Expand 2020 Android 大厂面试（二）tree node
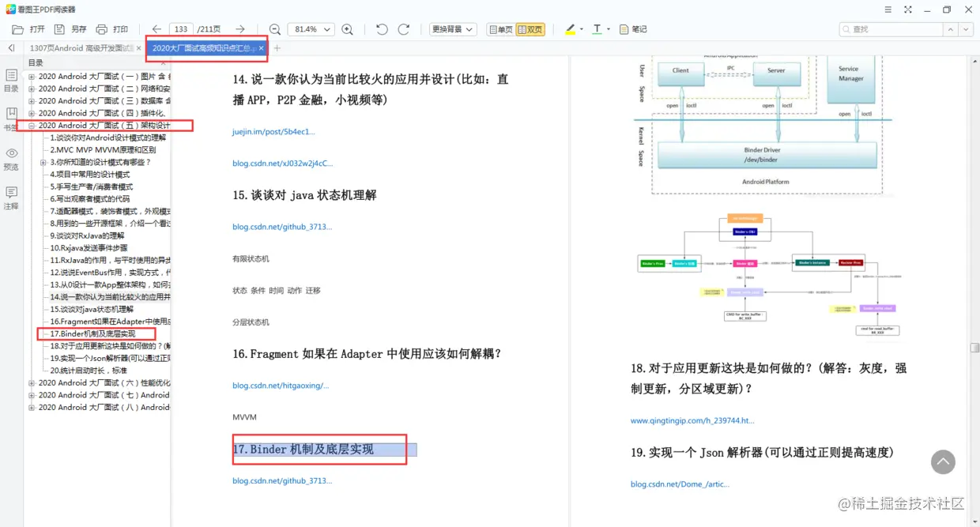 coord(32,88)
